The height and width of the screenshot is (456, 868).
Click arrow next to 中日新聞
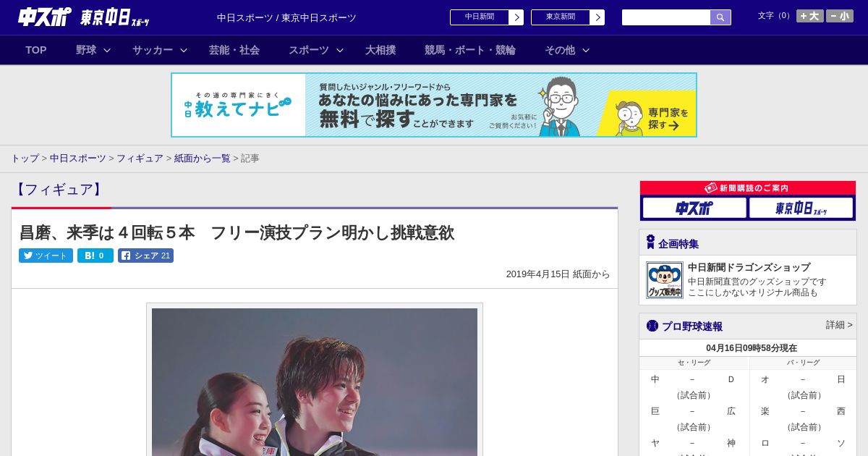point(516,17)
